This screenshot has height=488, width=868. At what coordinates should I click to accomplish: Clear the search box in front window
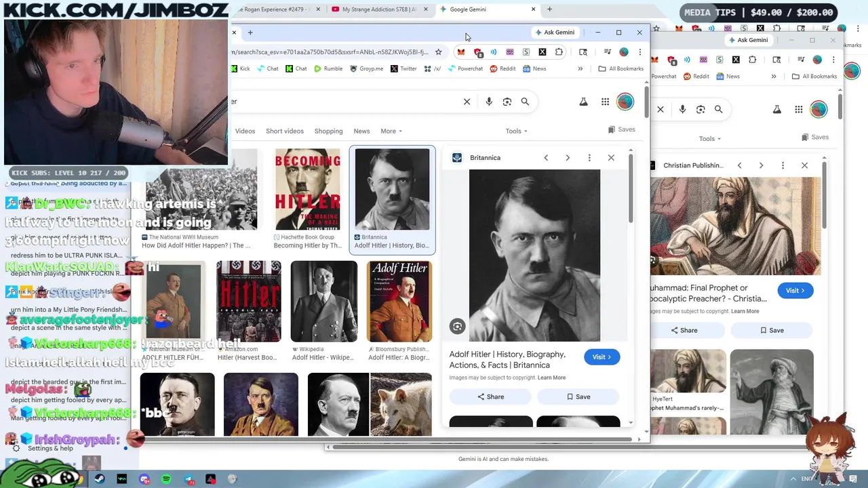pos(467,102)
